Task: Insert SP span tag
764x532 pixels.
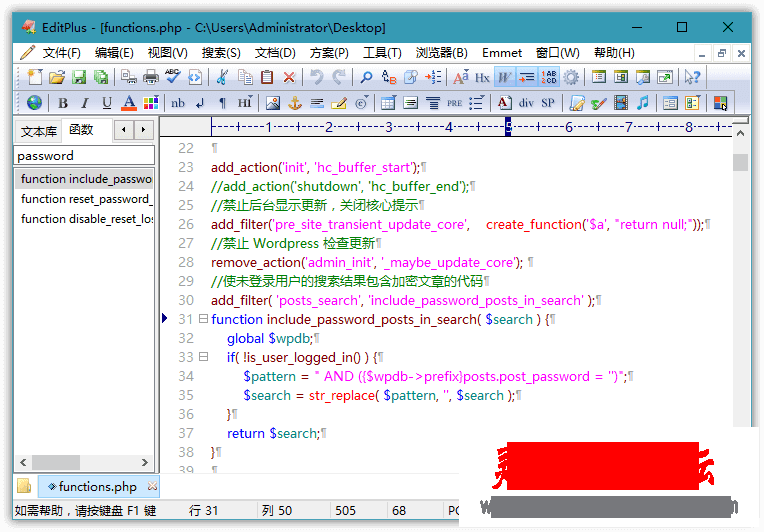Action: [x=548, y=103]
